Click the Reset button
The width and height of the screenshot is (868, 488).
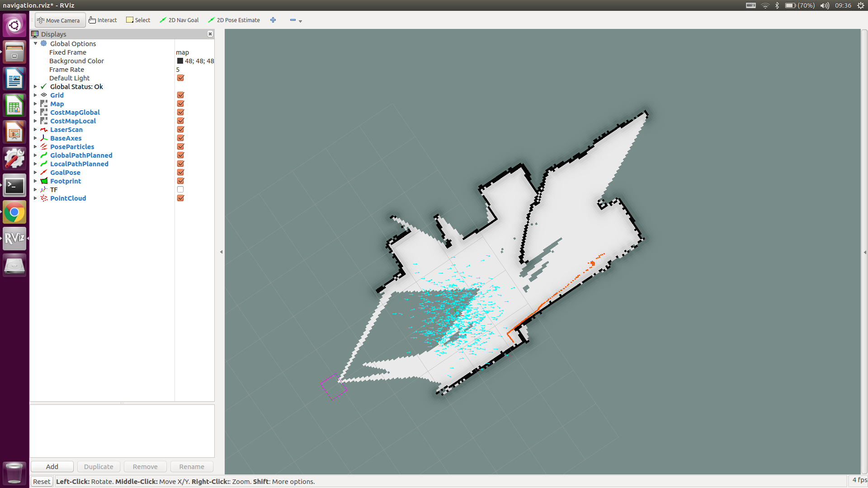[42, 481]
